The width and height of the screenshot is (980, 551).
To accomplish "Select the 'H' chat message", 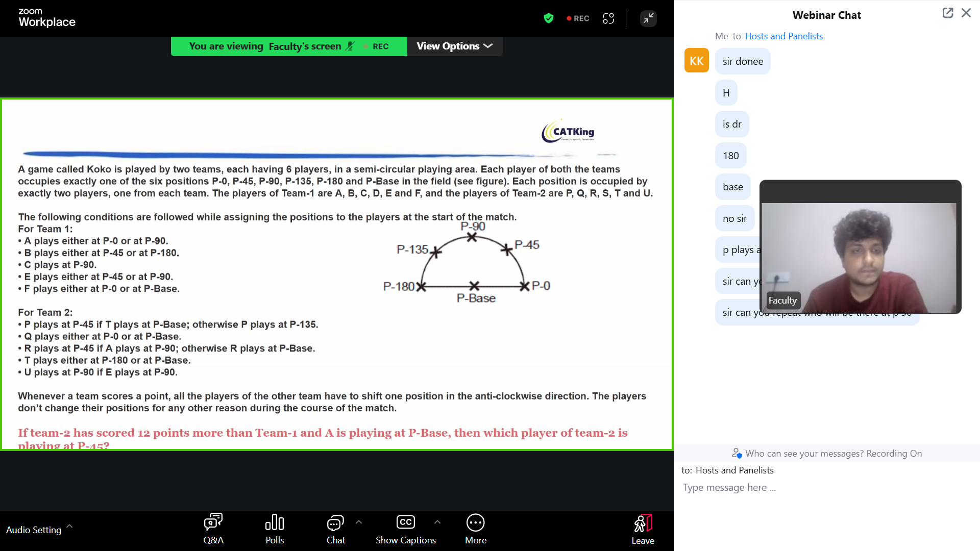I will coord(726,93).
